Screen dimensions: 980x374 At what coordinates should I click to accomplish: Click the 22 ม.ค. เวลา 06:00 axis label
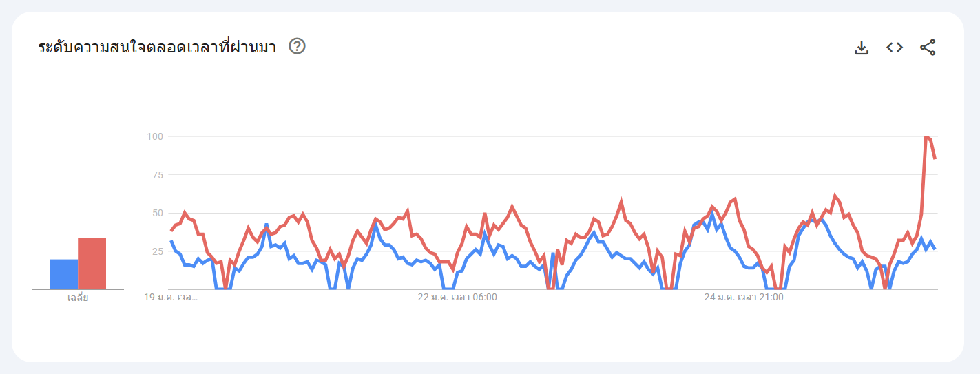coord(457,298)
